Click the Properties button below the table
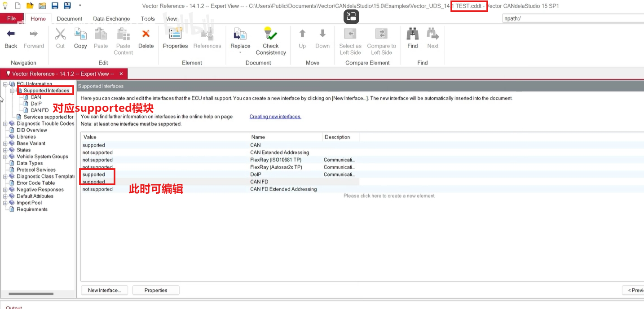 point(156,290)
